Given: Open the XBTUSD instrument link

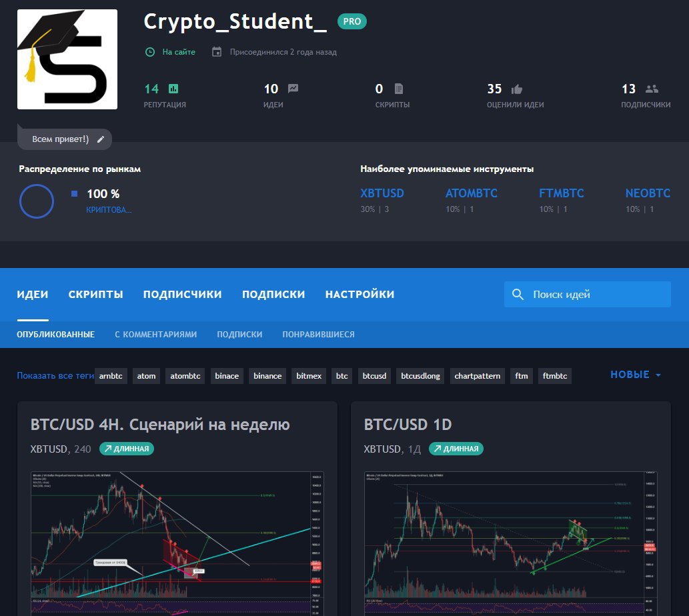Looking at the screenshot, I should tap(382, 193).
